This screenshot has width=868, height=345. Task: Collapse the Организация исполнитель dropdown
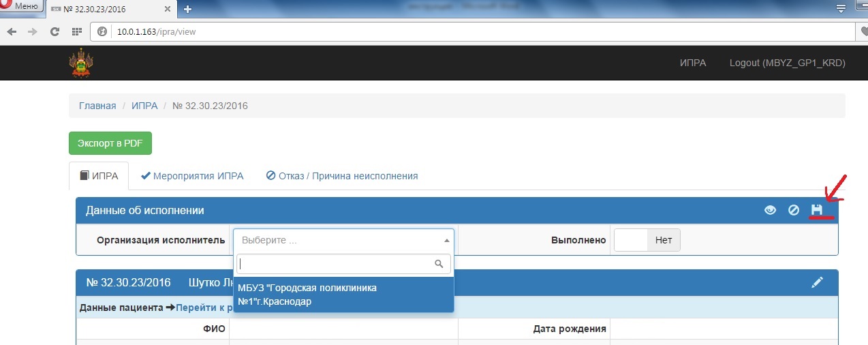pyautogui.click(x=344, y=240)
